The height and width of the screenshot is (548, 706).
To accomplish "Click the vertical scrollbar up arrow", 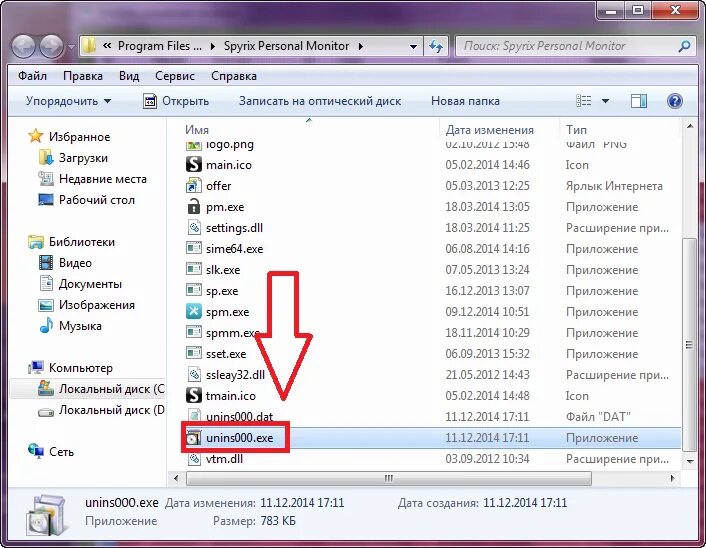I will click(x=690, y=127).
